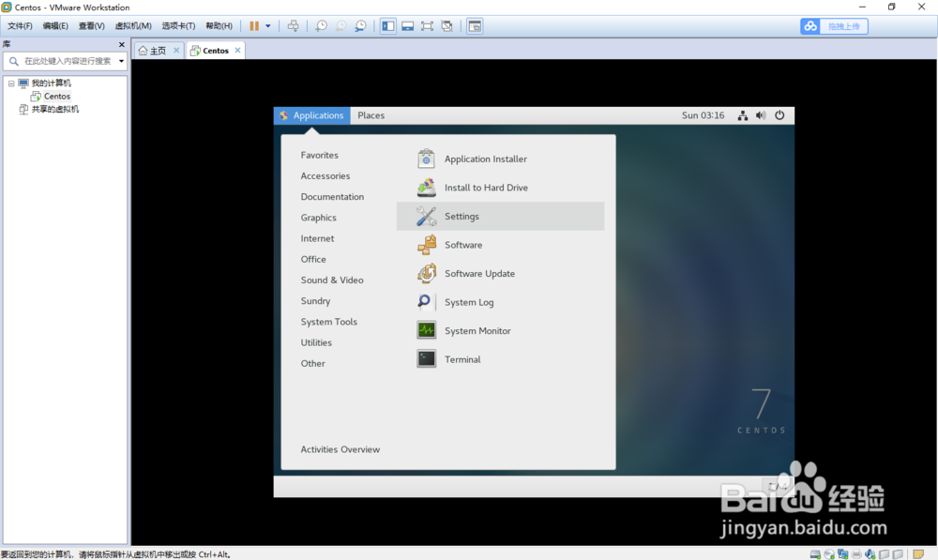This screenshot has width=938, height=560.
Task: Open the 文件(F) menu
Action: [x=20, y=25]
